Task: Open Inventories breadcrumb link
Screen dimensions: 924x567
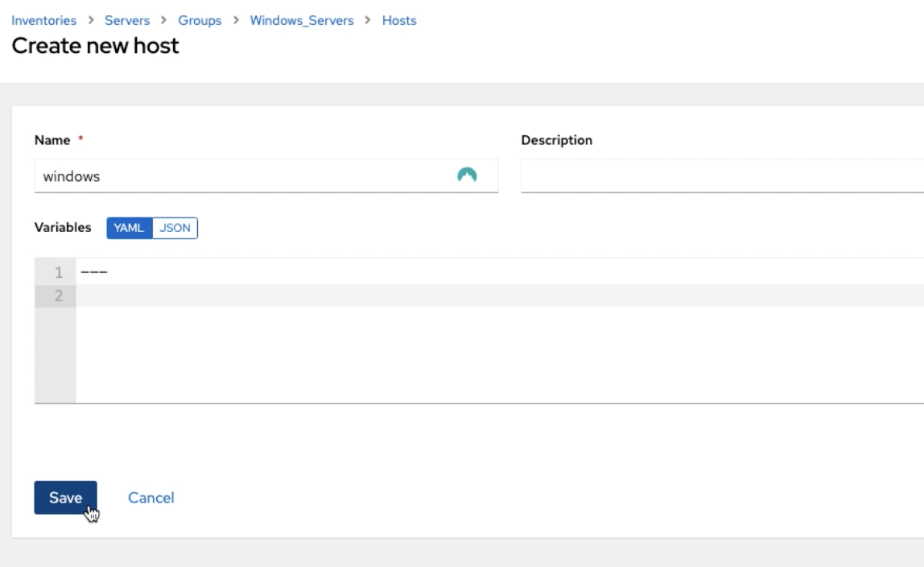Action: pos(43,20)
